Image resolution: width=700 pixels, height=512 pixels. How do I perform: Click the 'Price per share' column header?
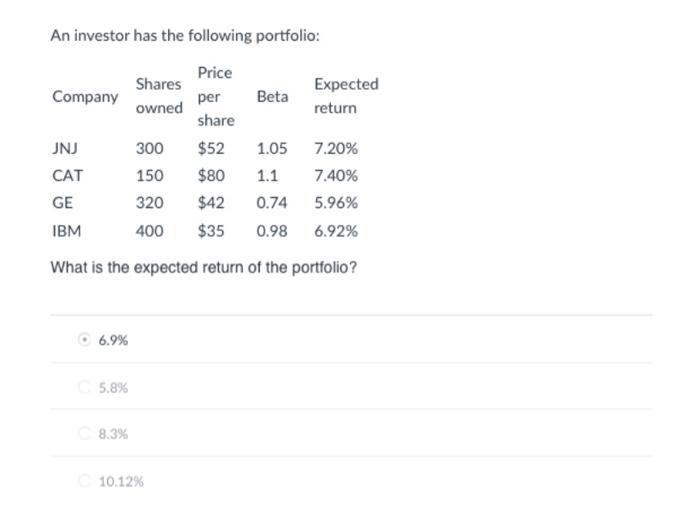[215, 96]
